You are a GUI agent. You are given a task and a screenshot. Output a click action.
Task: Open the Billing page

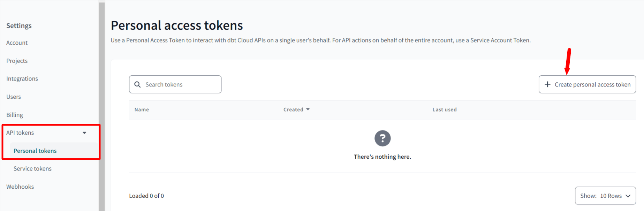click(x=15, y=115)
